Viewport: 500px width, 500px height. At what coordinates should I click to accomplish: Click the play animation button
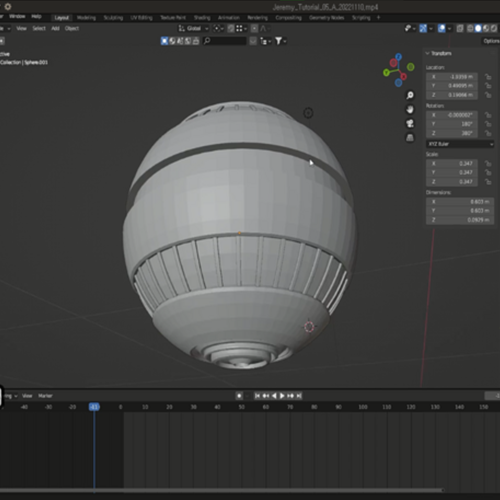(282, 396)
